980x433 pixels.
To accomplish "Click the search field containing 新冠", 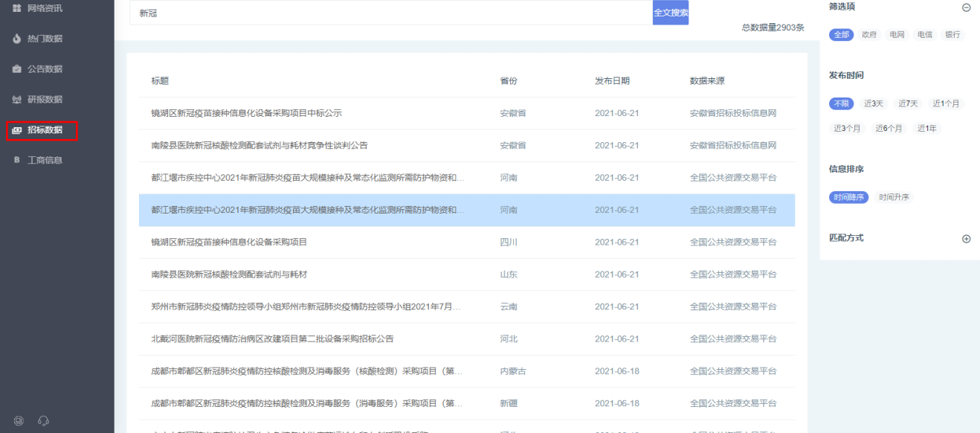I will [390, 13].
